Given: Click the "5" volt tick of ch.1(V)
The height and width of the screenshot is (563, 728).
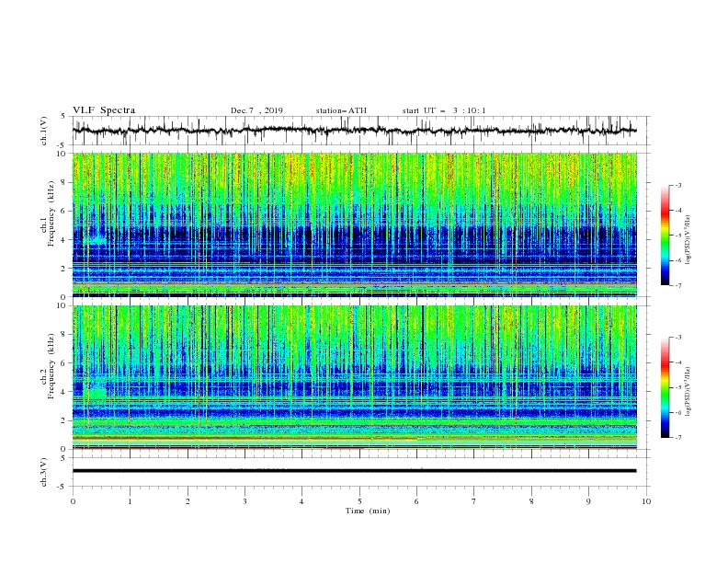Looking at the screenshot, I should point(64,117).
